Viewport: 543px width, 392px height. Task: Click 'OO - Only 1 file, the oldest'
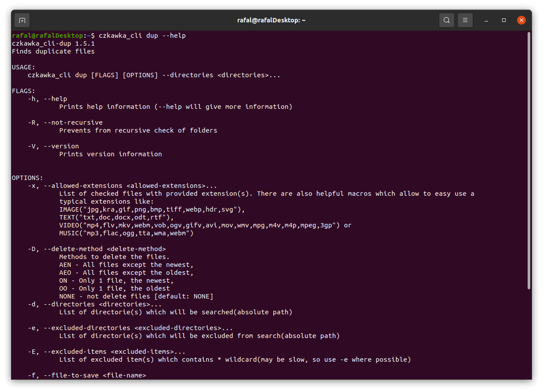click(115, 288)
